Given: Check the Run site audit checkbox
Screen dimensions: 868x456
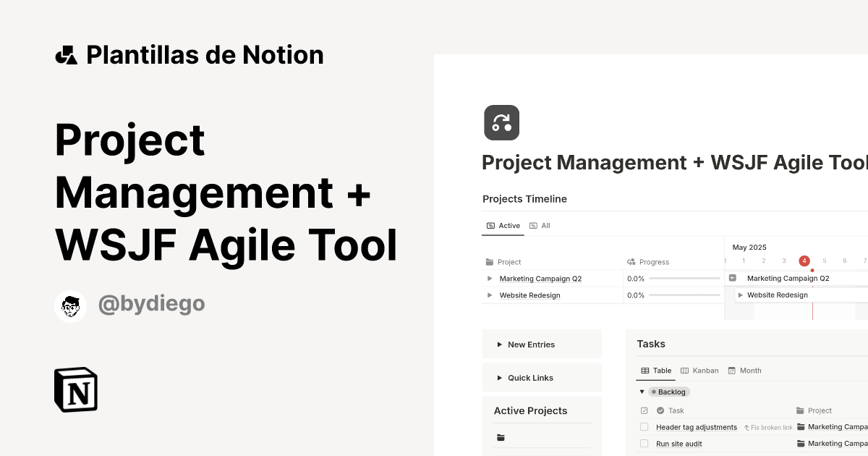Looking at the screenshot, I should click(643, 444).
